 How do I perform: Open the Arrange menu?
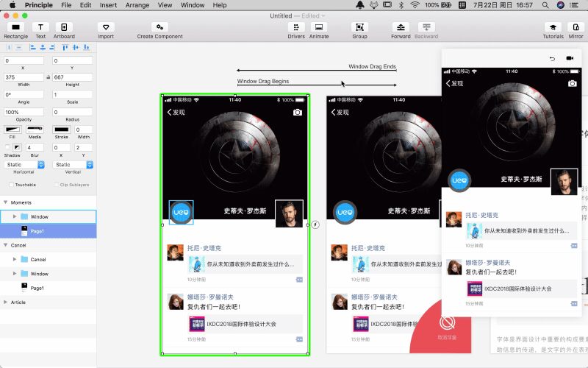137,5
